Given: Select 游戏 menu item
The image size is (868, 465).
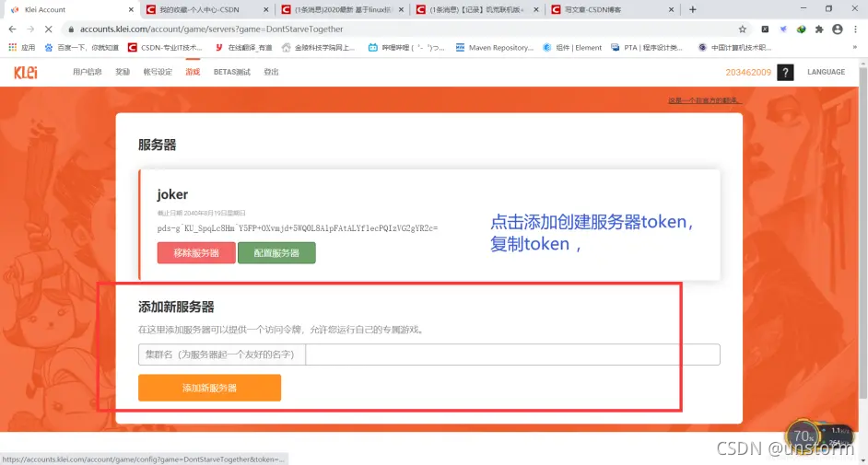Looking at the screenshot, I should (x=193, y=72).
